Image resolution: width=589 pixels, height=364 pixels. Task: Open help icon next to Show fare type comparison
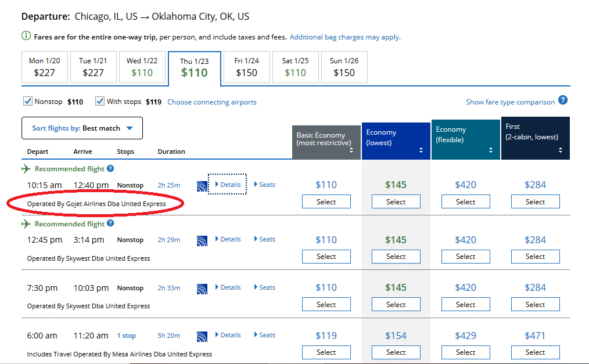[563, 100]
